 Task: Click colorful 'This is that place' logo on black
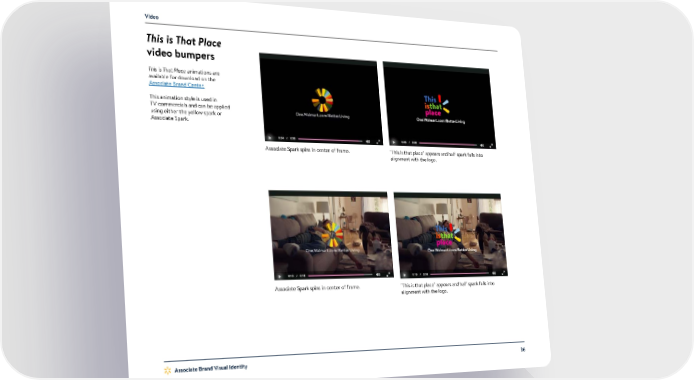click(436, 105)
